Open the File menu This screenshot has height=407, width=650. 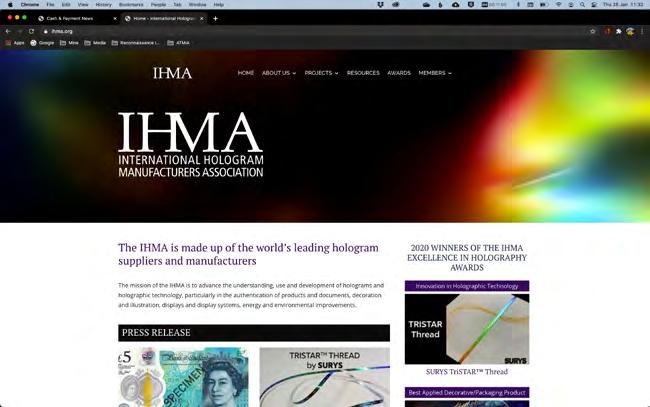click(50, 5)
